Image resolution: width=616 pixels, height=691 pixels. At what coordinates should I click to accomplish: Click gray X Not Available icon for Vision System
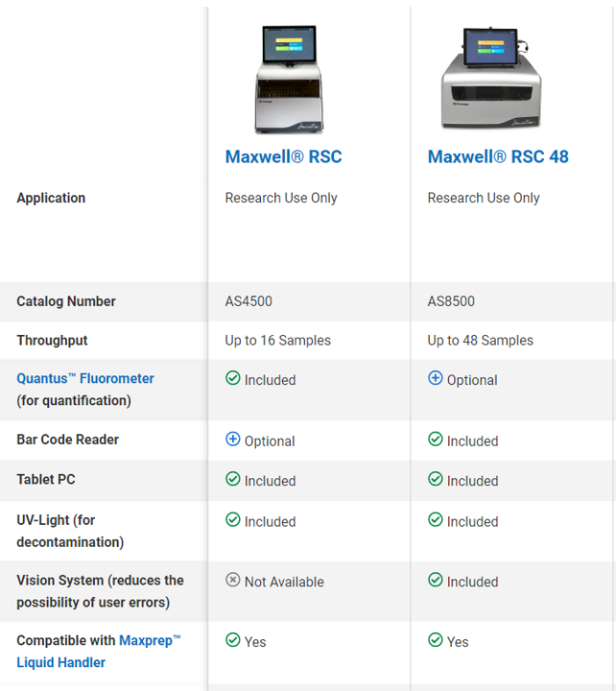click(232, 580)
